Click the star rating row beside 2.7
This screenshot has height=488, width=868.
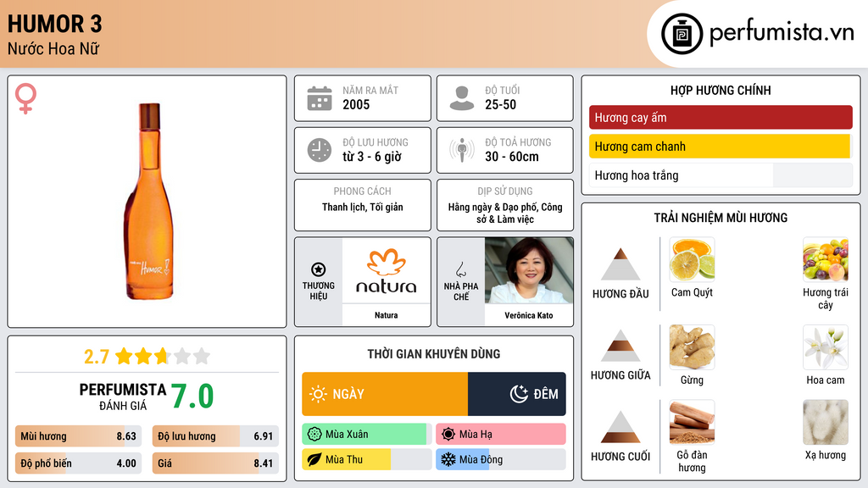[x=163, y=356]
